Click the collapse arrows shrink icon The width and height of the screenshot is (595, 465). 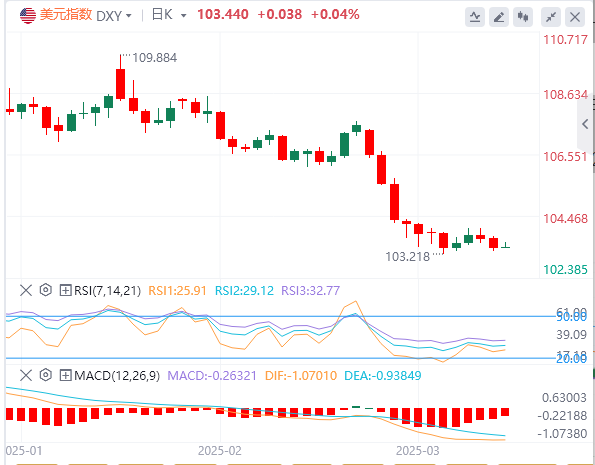pos(551,17)
